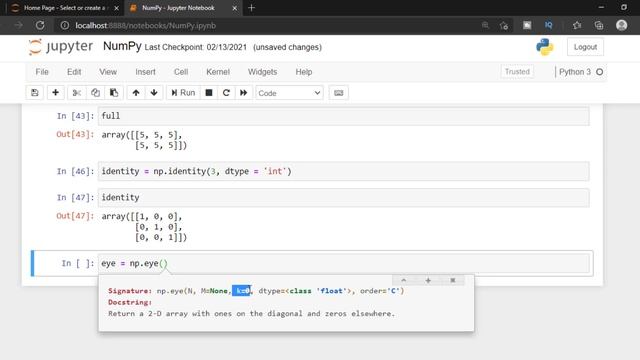The height and width of the screenshot is (360, 640).
Task: Click the browser address bar URL
Action: tap(145, 25)
